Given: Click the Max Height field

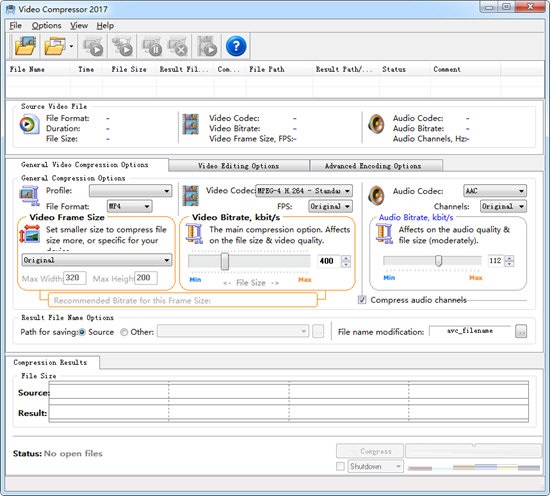Looking at the screenshot, I should pos(146,278).
